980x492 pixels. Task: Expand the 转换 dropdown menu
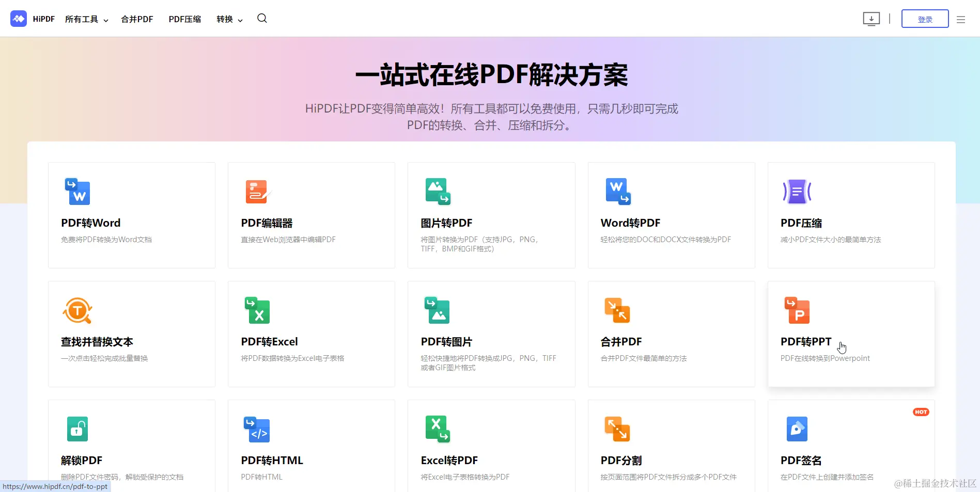point(229,19)
